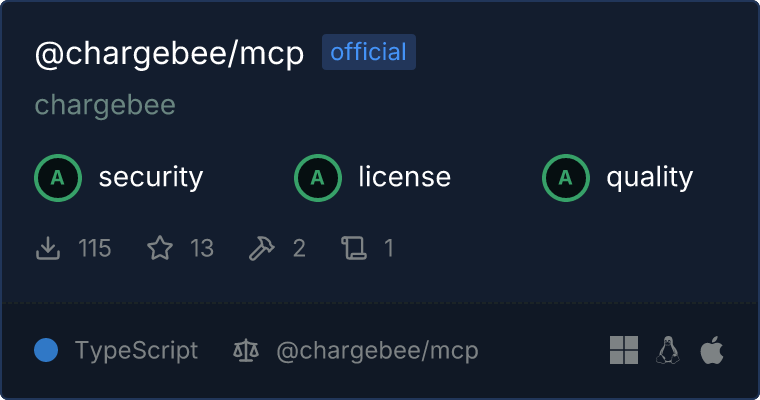Click the Windows platform icon

click(624, 350)
